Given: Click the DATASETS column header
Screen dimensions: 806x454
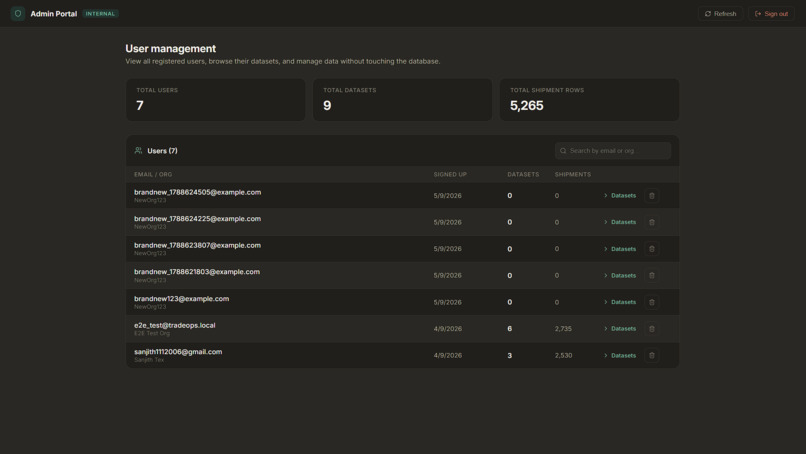Looking at the screenshot, I should coord(523,175).
